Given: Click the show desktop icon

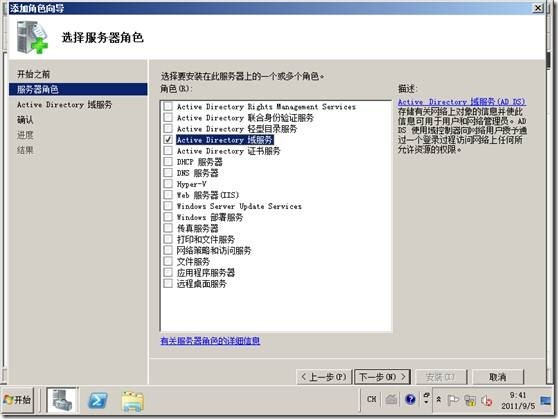Looking at the screenshot, I should (x=546, y=400).
